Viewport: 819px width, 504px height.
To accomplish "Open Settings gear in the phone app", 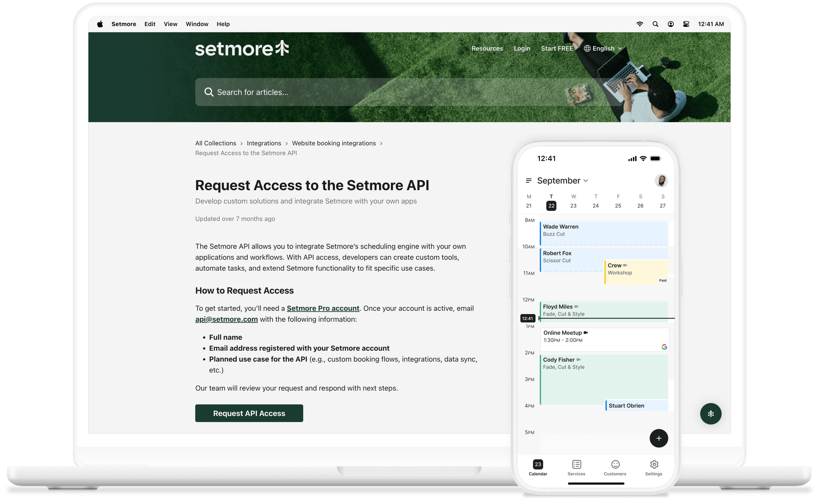I will [x=653, y=464].
